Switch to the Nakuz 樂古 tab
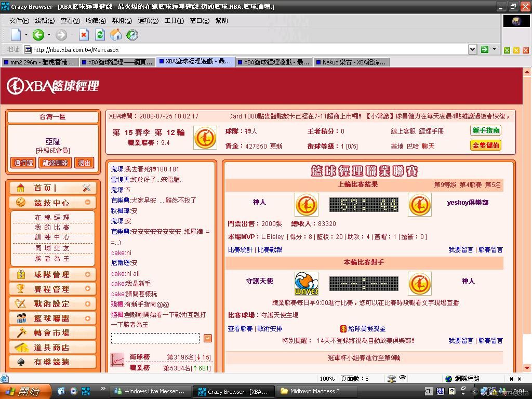This screenshot has height=399, width=532. 351,62
